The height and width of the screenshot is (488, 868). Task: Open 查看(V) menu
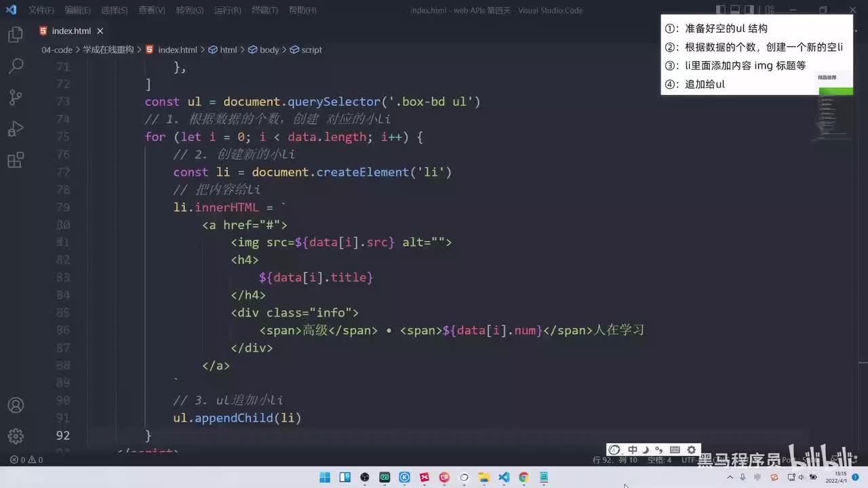click(152, 10)
